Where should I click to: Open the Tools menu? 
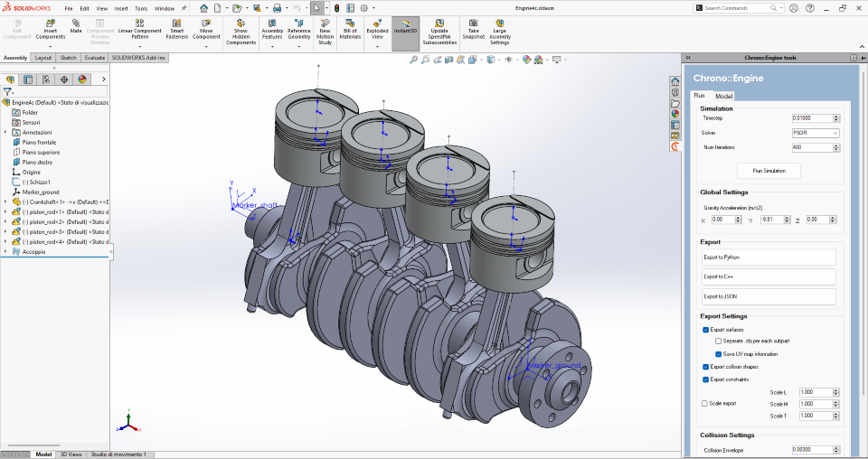(x=141, y=8)
